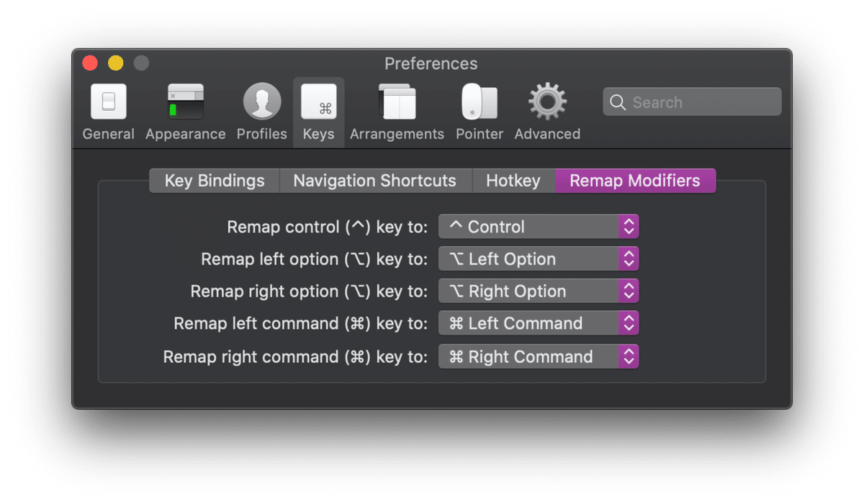Expand the left command remap dropdown
This screenshot has height=504, width=864.
click(539, 324)
